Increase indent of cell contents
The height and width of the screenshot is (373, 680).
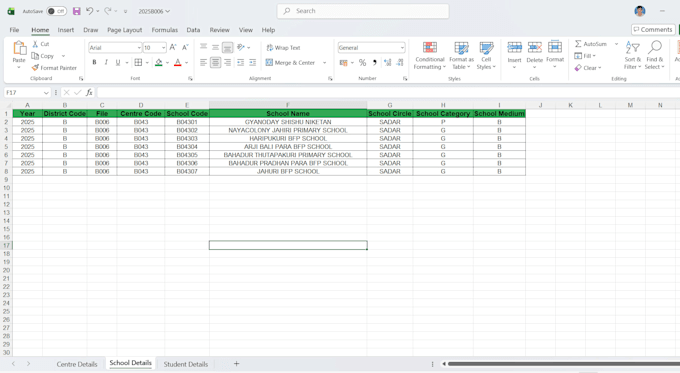click(x=253, y=62)
